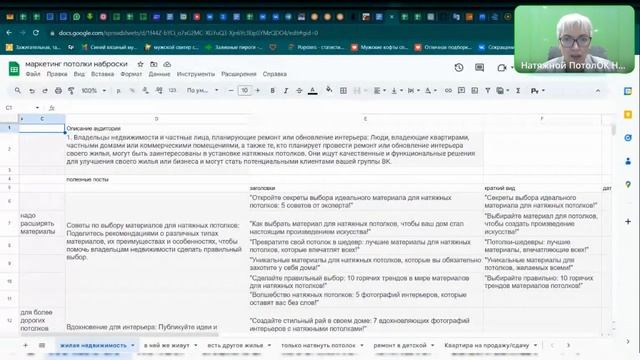Click the Functions sigma icon
This screenshot has width=640, height=360.
(518, 91)
